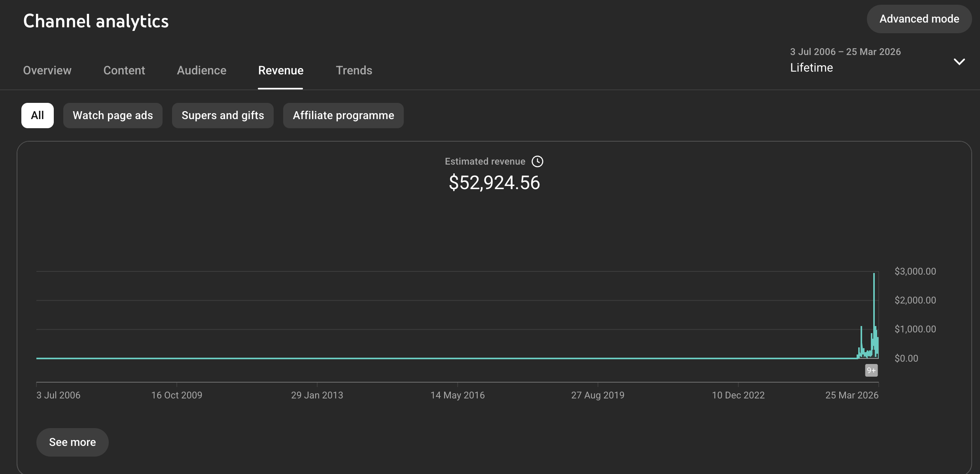Image resolution: width=980 pixels, height=474 pixels.
Task: Click the 3 Jul 2006 – 25 Mar 2026 date text
Action: point(846,52)
